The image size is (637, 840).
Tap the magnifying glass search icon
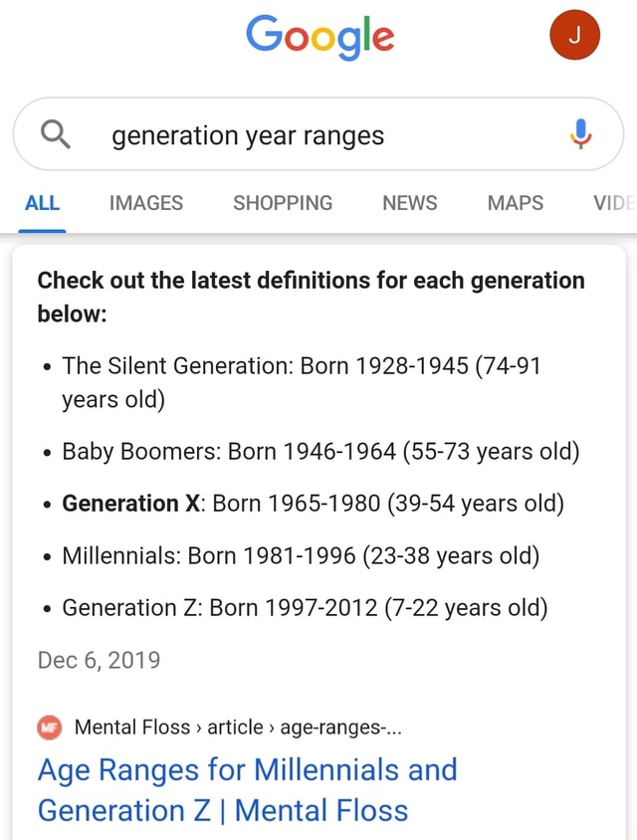[x=55, y=134]
